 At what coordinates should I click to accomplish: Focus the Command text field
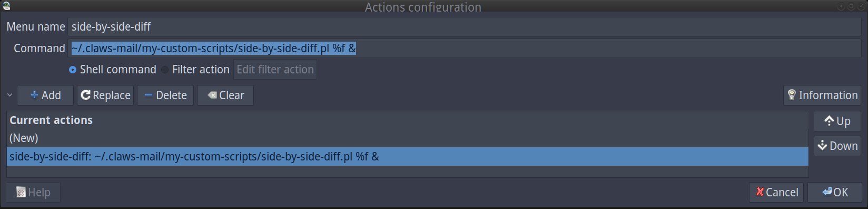[x=465, y=48]
